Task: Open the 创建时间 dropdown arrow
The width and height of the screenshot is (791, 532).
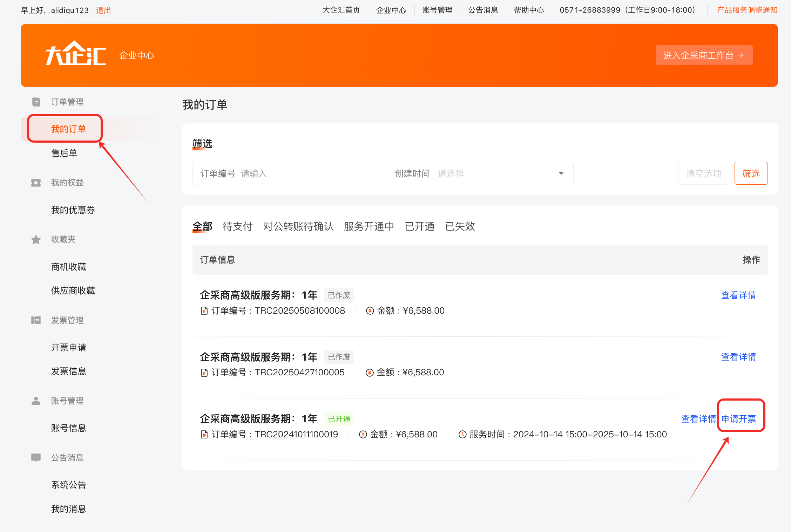Action: click(561, 173)
